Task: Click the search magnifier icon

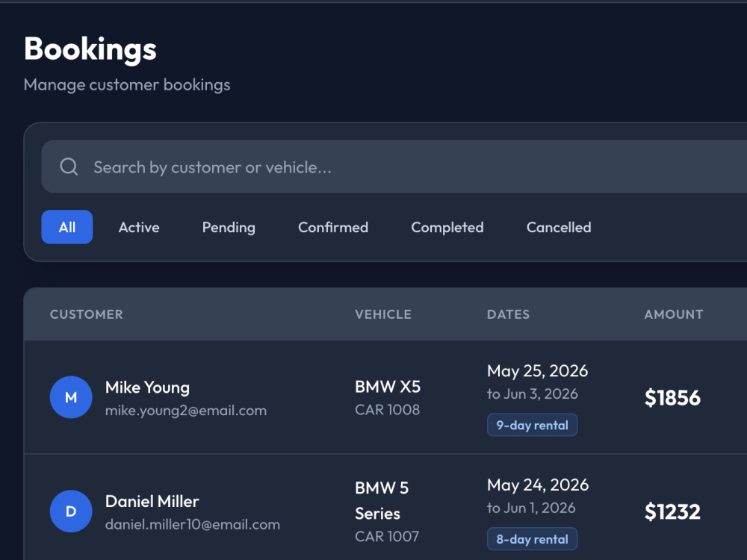Action: [x=69, y=167]
